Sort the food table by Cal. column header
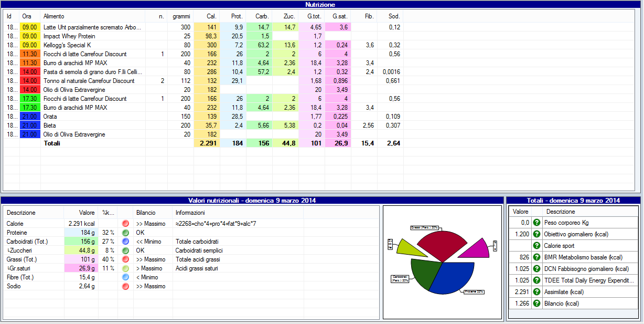The width and height of the screenshot is (644, 324). [x=212, y=16]
